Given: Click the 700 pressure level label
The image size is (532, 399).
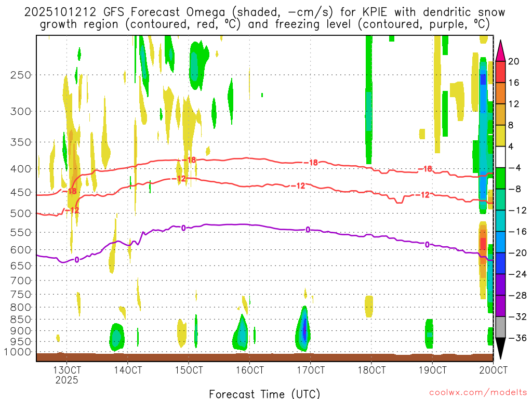Looking at the screenshot, I should point(21,281).
